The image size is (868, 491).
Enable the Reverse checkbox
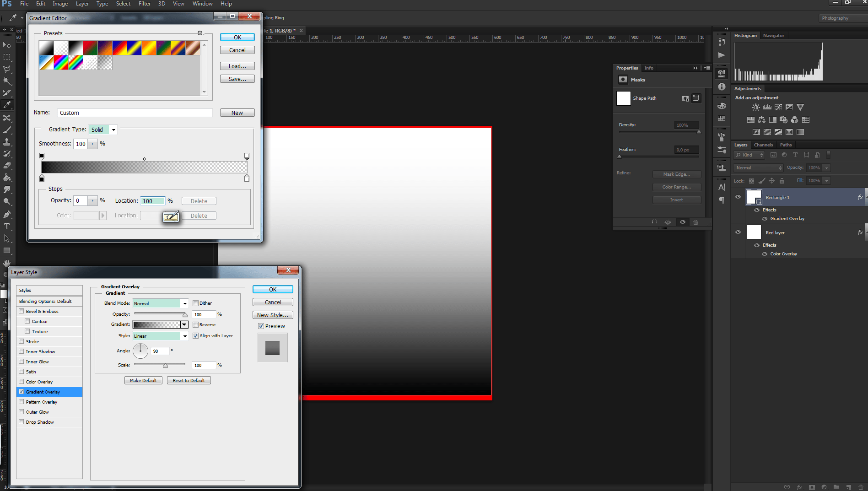(x=195, y=324)
